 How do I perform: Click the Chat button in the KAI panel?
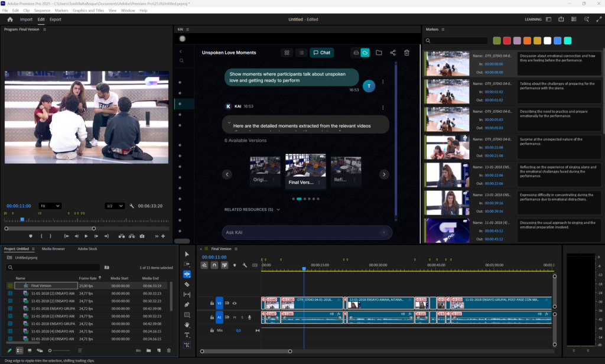point(321,53)
